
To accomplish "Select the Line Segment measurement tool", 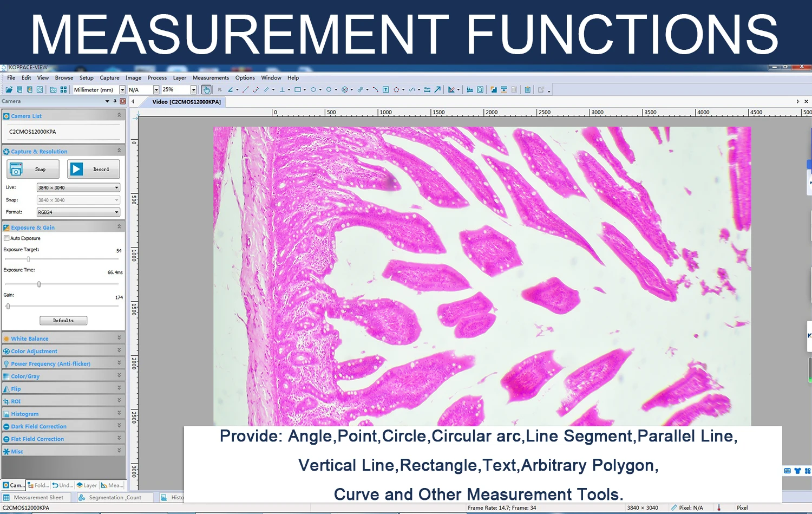I will (246, 90).
